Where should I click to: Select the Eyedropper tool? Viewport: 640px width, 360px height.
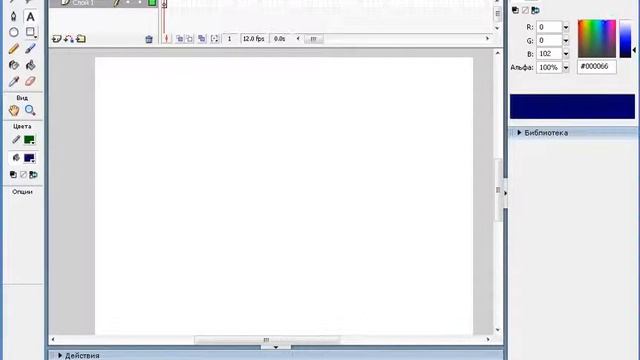(x=13, y=81)
